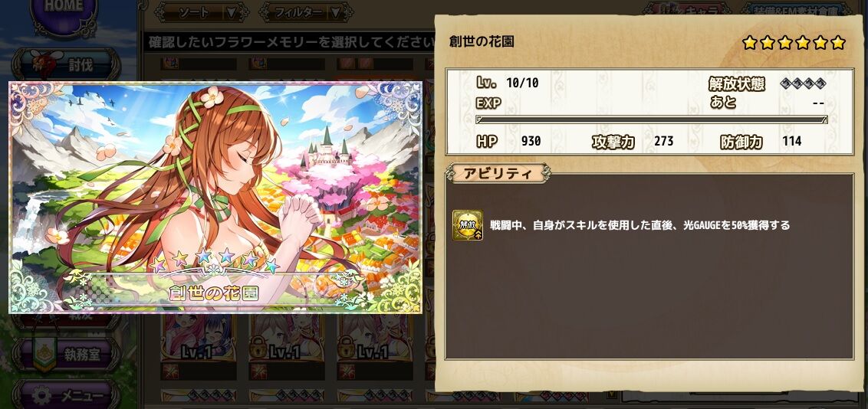Click the emblem banner icon beside 執務室

45,353
